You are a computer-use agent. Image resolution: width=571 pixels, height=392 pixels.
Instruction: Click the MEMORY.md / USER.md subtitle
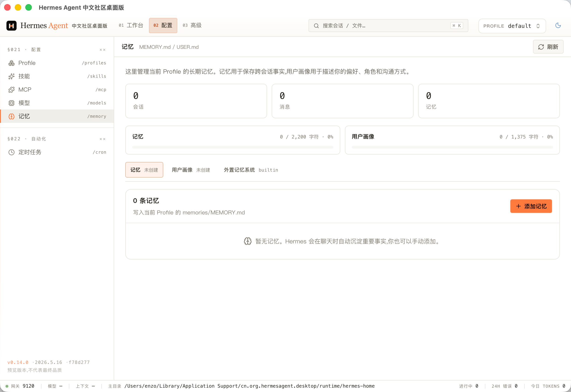coord(169,47)
